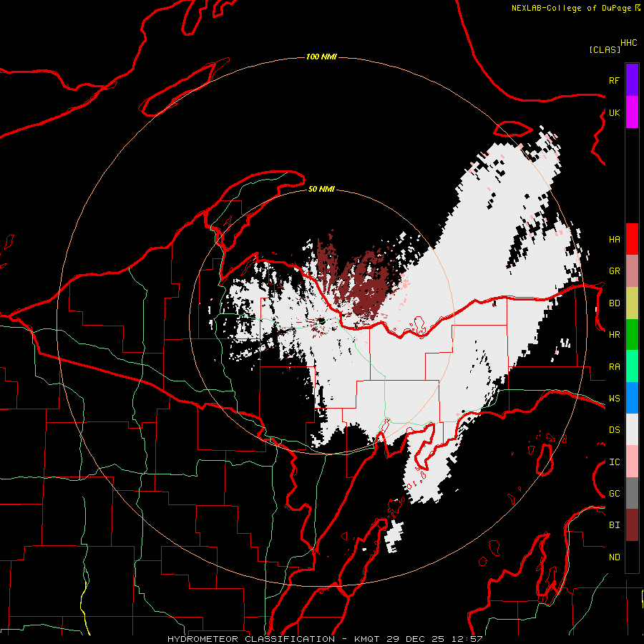Click the KMQT radar site center point
The width and height of the screenshot is (644, 644).
[x=321, y=321]
